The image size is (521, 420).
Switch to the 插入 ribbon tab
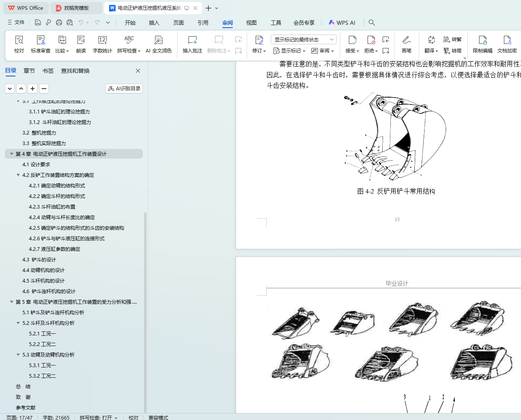154,23
